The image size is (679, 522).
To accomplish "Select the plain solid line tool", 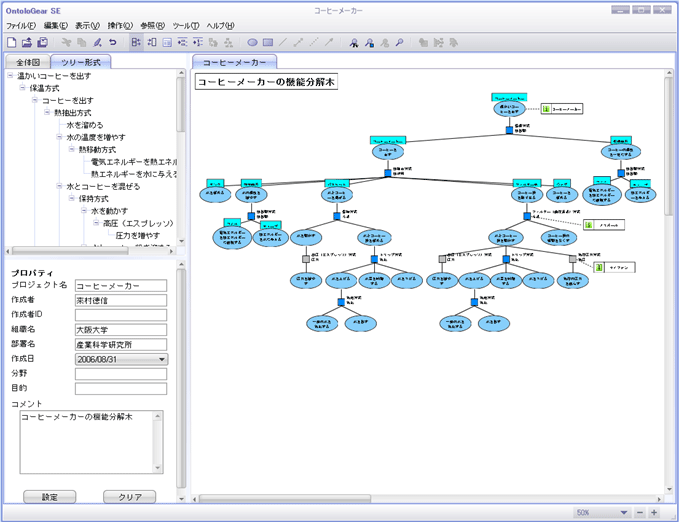I will (283, 42).
